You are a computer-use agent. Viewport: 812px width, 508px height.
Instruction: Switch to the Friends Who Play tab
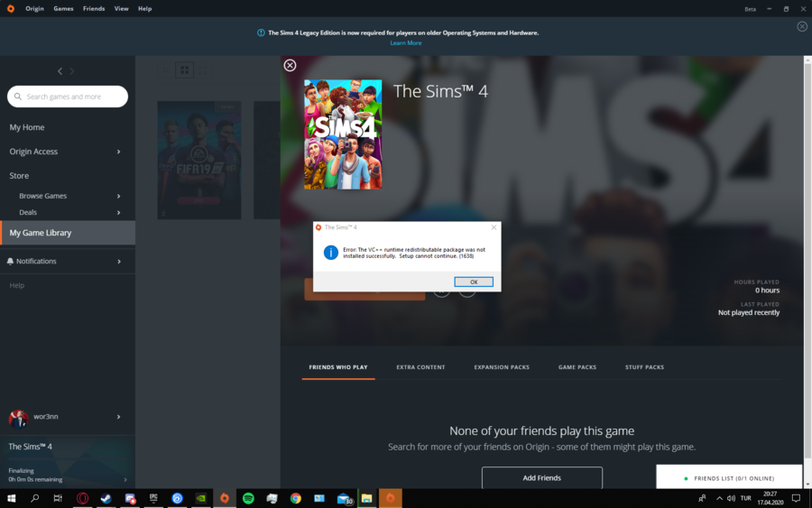338,367
